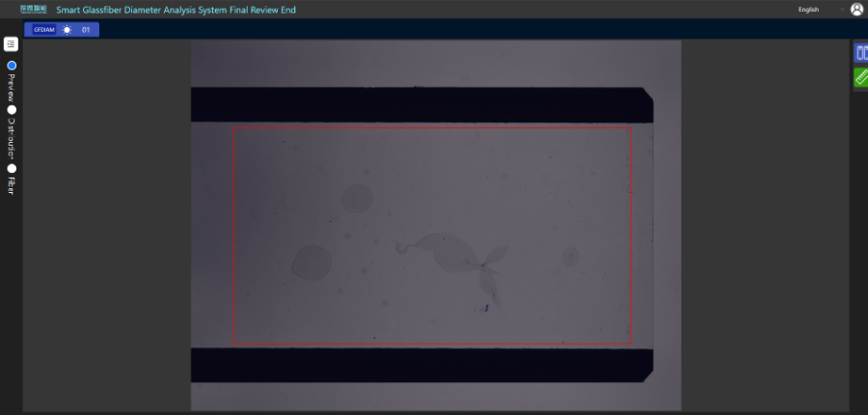Viewport: 868px width, 415px height.
Task: Open the blue slide panel tool
Action: 860,54
